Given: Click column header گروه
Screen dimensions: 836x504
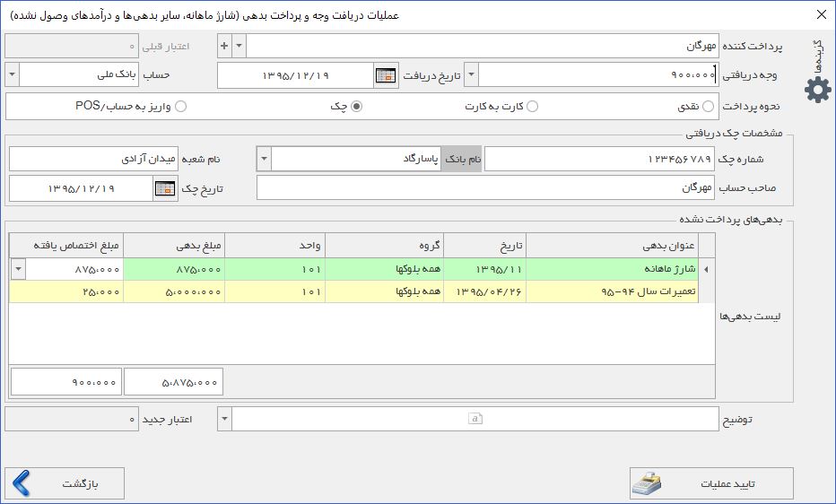Looking at the screenshot, I should [x=385, y=246].
